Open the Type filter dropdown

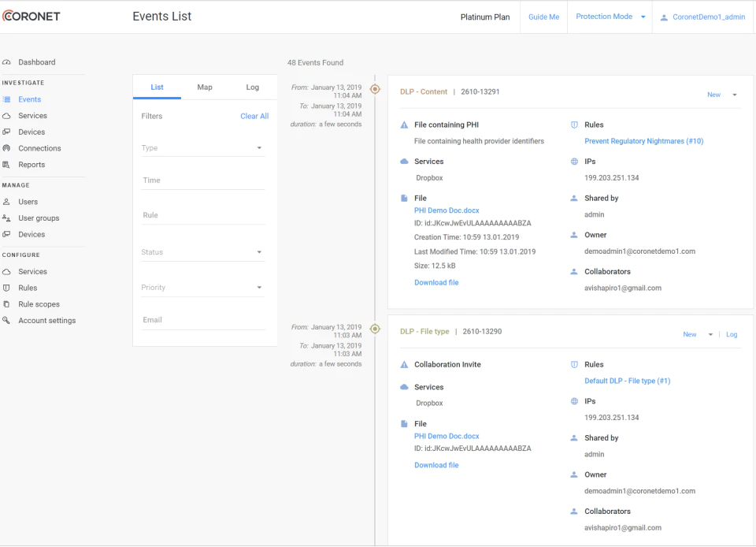203,148
